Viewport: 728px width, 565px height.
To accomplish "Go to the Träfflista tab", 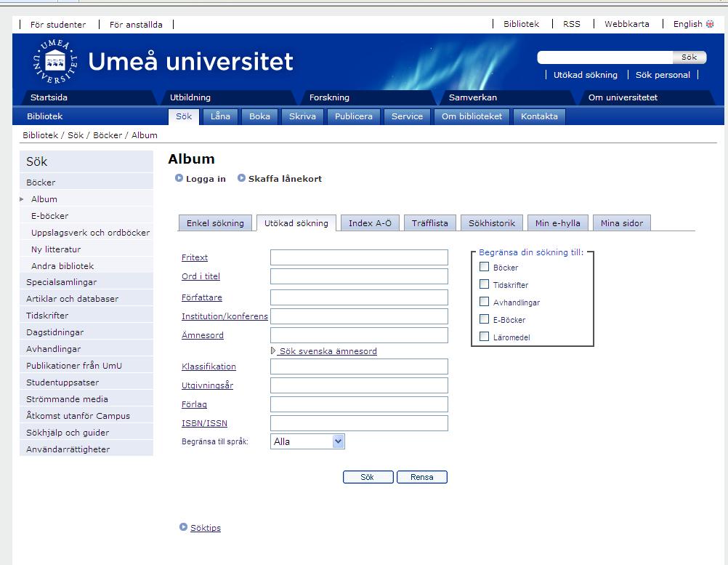I will click(430, 223).
